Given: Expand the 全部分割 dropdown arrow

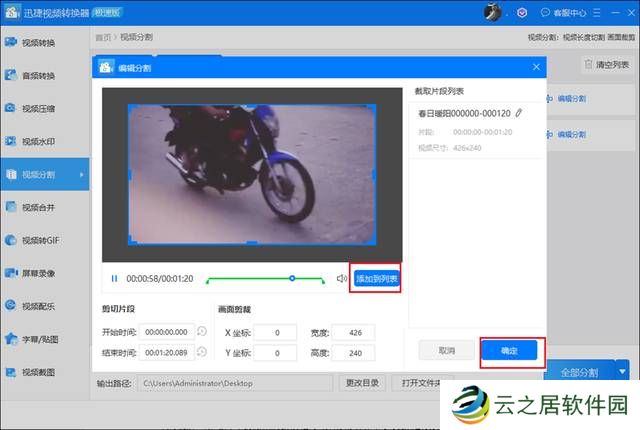Looking at the screenshot, I should tap(623, 371).
